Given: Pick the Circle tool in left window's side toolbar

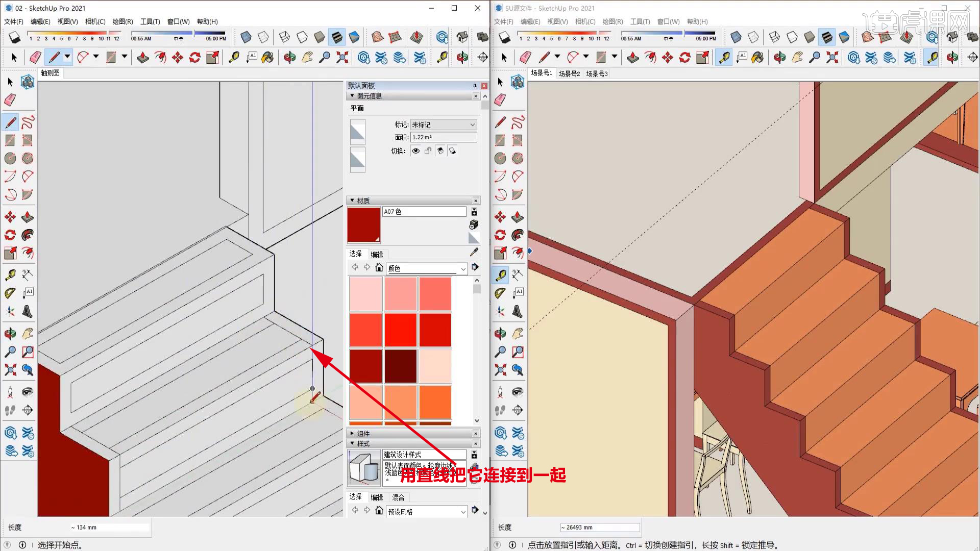Looking at the screenshot, I should pyautogui.click(x=10, y=158).
